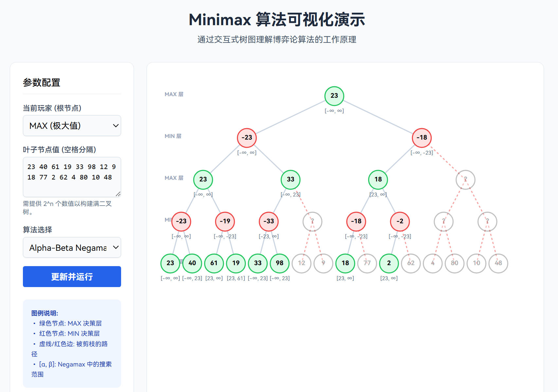This screenshot has height=392, width=558.
Task: Click the pruned gray leaf node 62
Action: pos(411,263)
